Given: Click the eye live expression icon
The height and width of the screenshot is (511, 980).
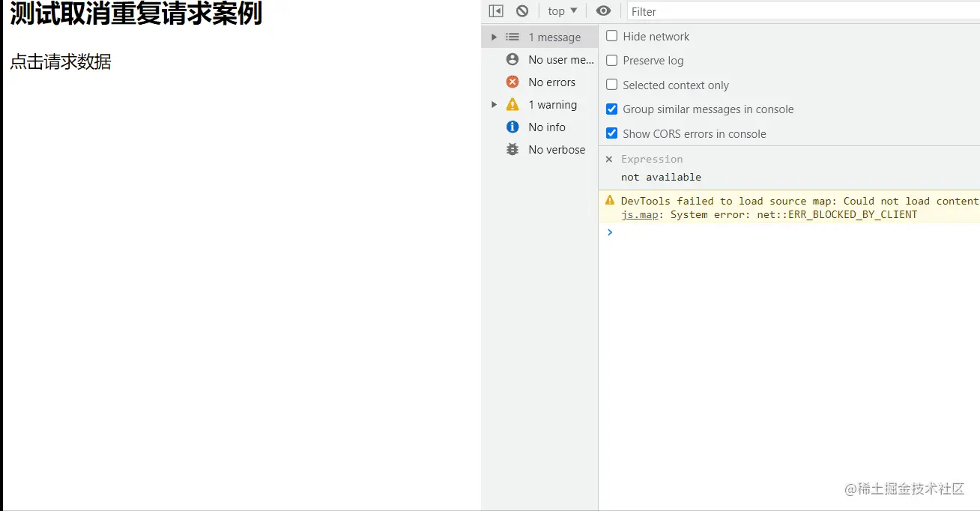Looking at the screenshot, I should click(603, 10).
